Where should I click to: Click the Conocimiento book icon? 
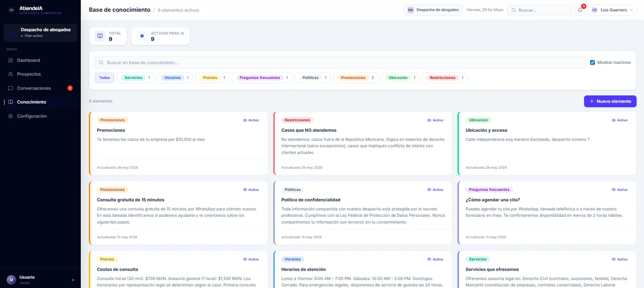(x=11, y=102)
